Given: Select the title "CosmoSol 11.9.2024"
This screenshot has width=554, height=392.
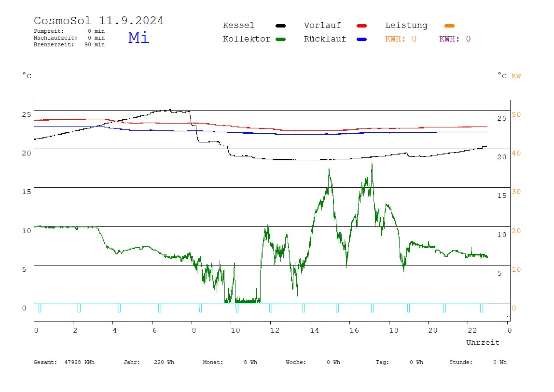Looking at the screenshot, I should [98, 20].
